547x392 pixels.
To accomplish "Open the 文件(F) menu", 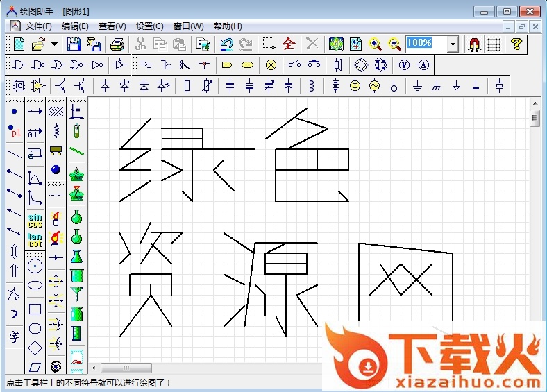I will (x=39, y=26).
